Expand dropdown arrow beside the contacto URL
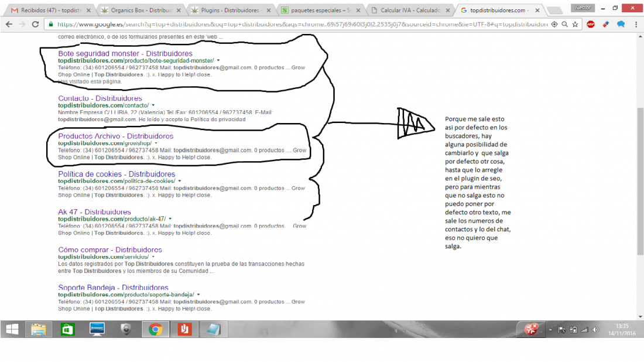This screenshot has height=362, width=644. pyautogui.click(x=153, y=105)
